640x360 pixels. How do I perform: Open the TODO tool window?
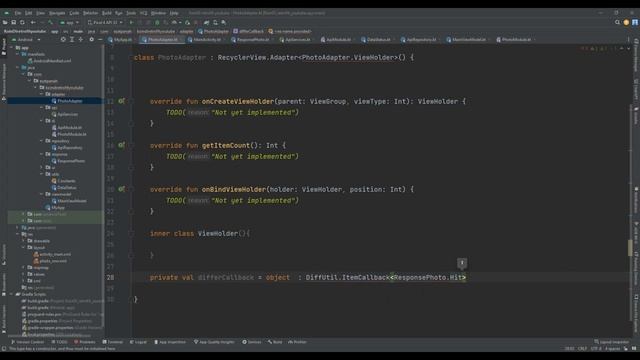60,342
